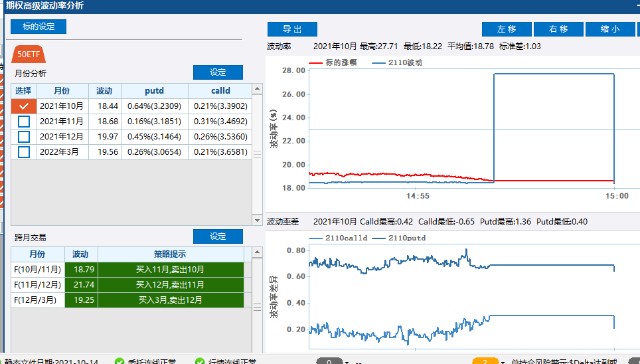The width and height of the screenshot is (640, 364).
Task: Zoom out chart with 缩小 button
Action: tap(610, 29)
